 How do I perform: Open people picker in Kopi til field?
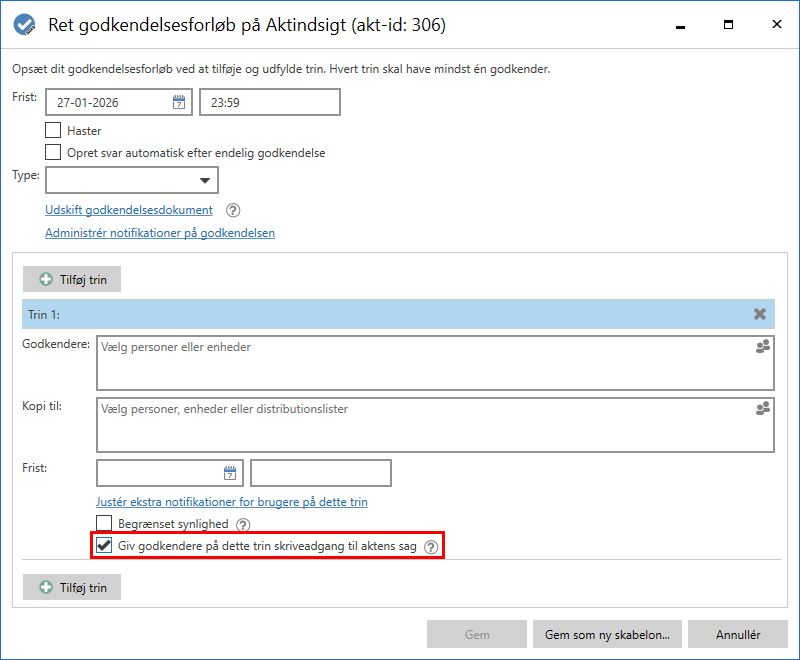point(763,409)
